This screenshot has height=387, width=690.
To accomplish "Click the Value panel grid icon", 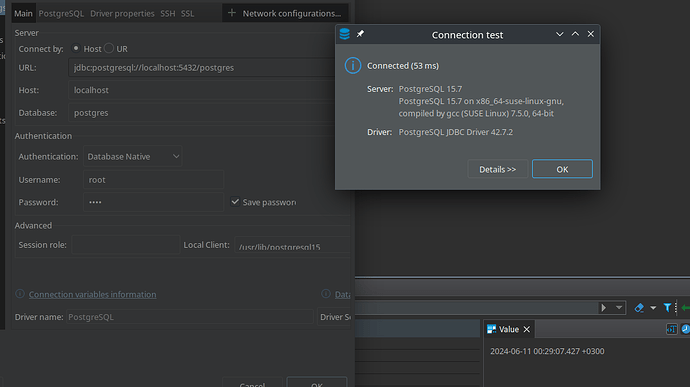I will point(492,329).
